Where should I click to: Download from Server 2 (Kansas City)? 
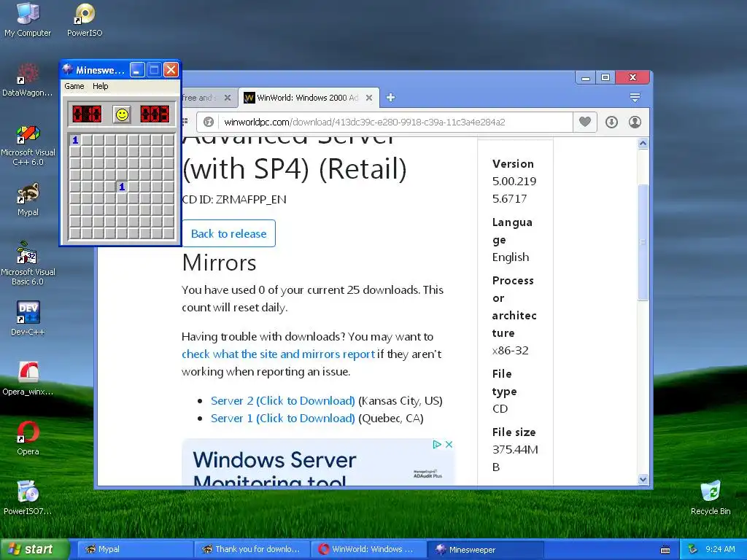click(283, 400)
